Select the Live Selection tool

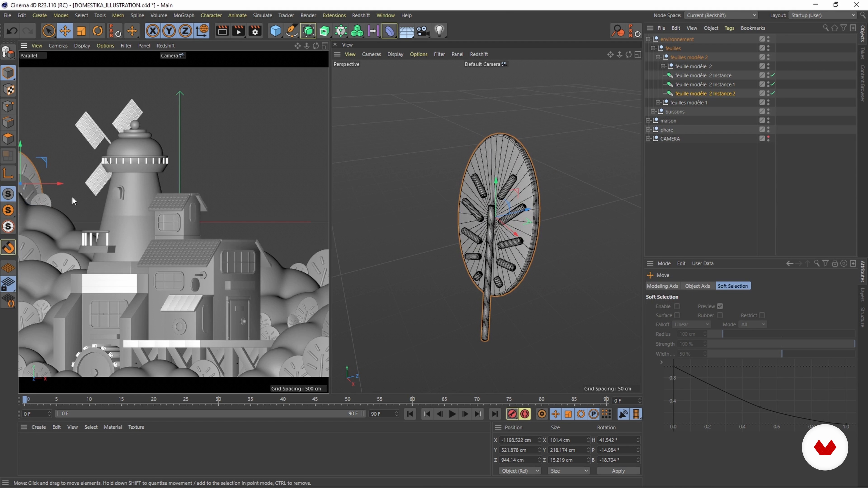click(49, 31)
